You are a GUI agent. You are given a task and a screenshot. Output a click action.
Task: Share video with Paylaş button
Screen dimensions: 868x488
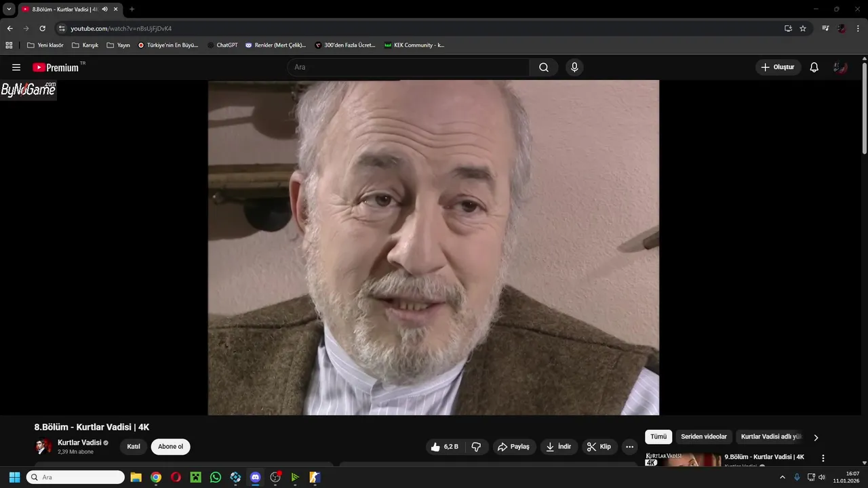point(513,447)
